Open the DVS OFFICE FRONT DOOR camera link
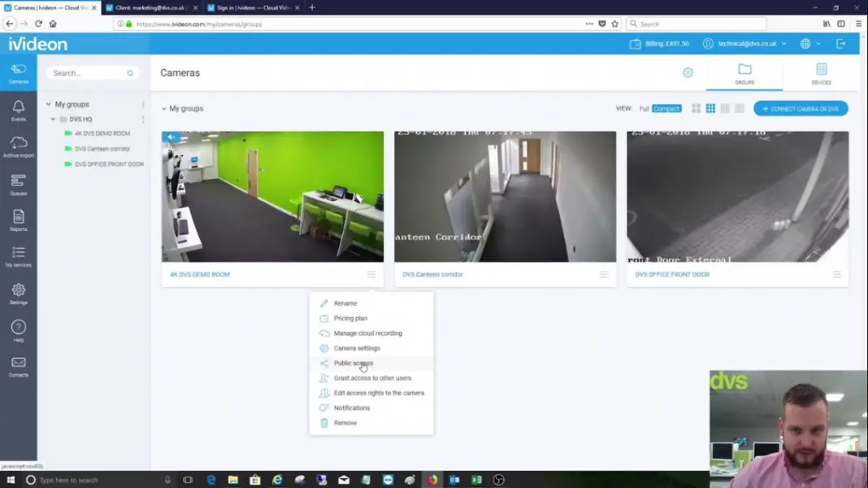This screenshot has width=868, height=488. click(672, 274)
